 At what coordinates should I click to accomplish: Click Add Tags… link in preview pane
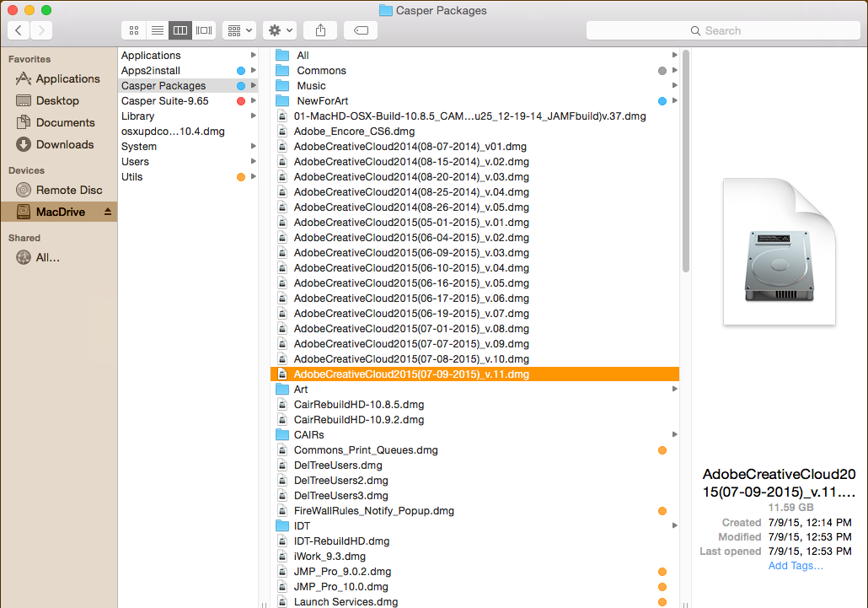796,565
